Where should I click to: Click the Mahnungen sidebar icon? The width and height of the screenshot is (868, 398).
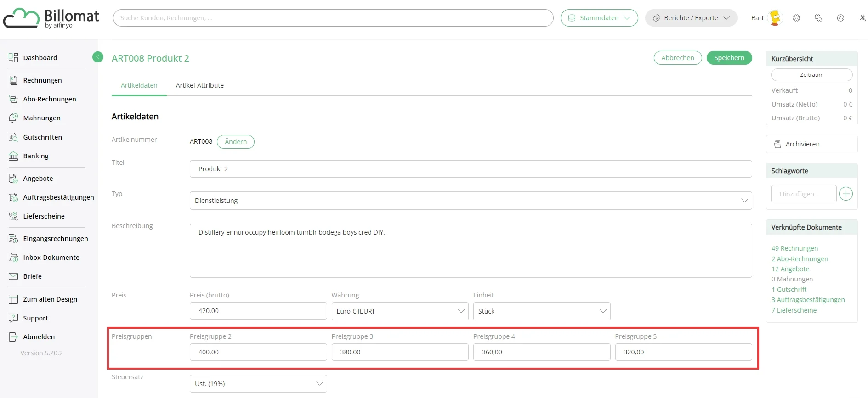(13, 118)
